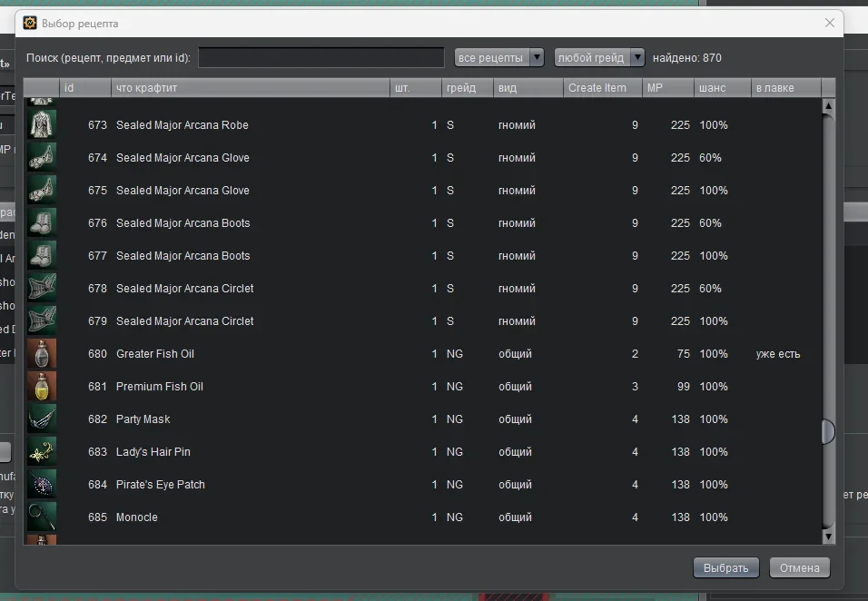Select the 'Premium Fish Oil' recipe name
868x601 pixels.
[x=160, y=386]
